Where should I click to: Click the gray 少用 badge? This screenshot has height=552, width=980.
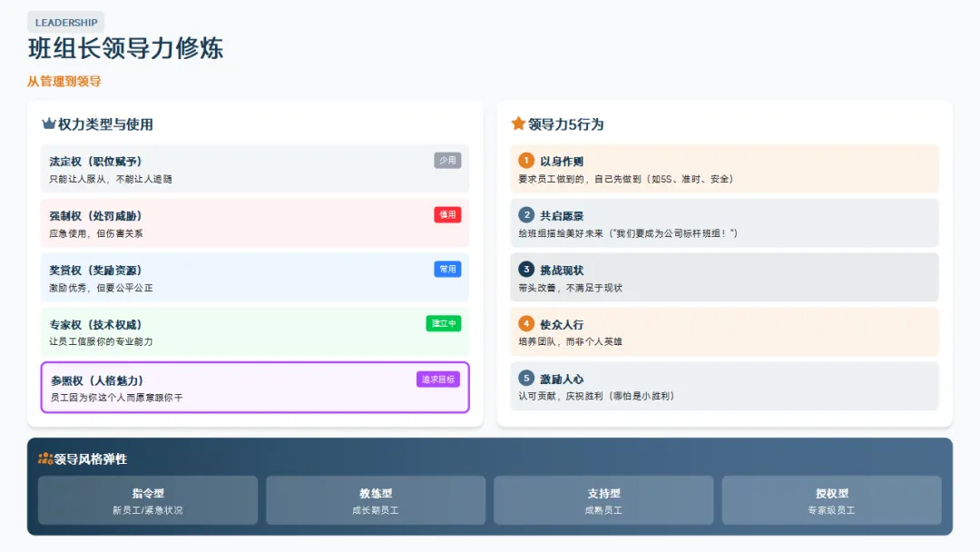pyautogui.click(x=447, y=161)
